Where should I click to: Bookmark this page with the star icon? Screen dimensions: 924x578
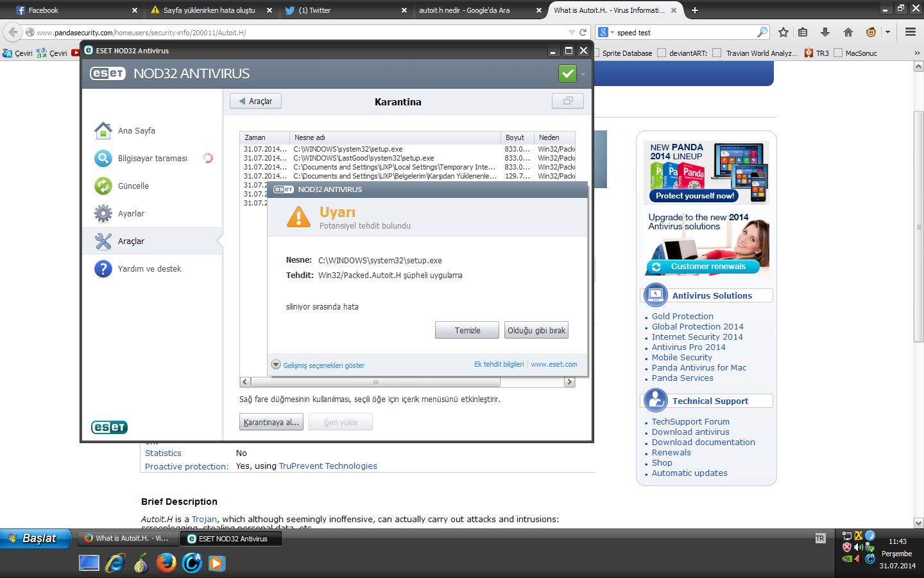tap(783, 32)
